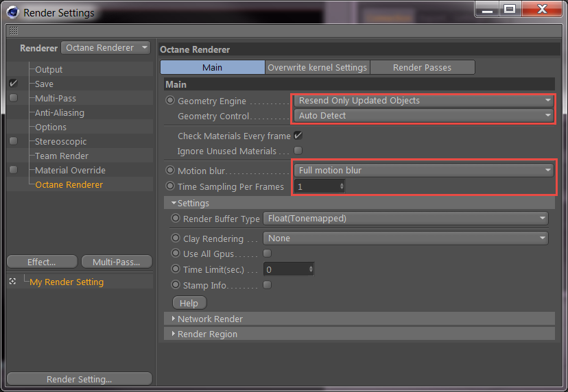Open Geometry Control Auto Detect dropdown
This screenshot has width=568, height=392.
point(424,116)
